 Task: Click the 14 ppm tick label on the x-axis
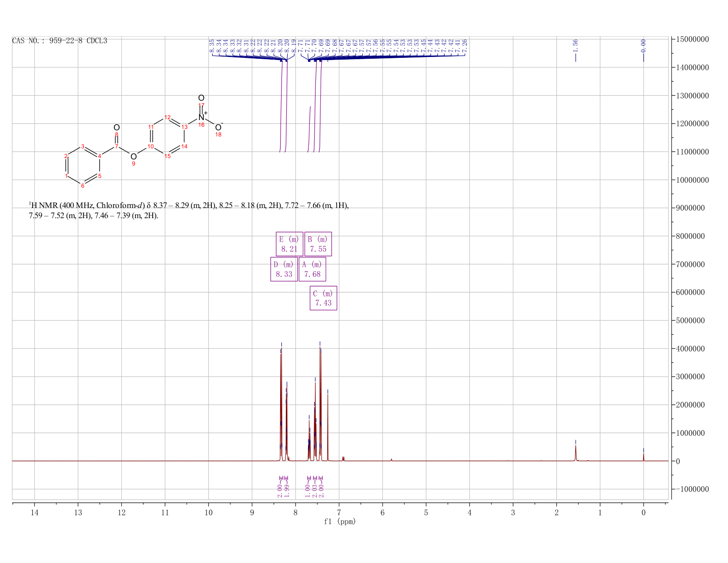coord(34,513)
